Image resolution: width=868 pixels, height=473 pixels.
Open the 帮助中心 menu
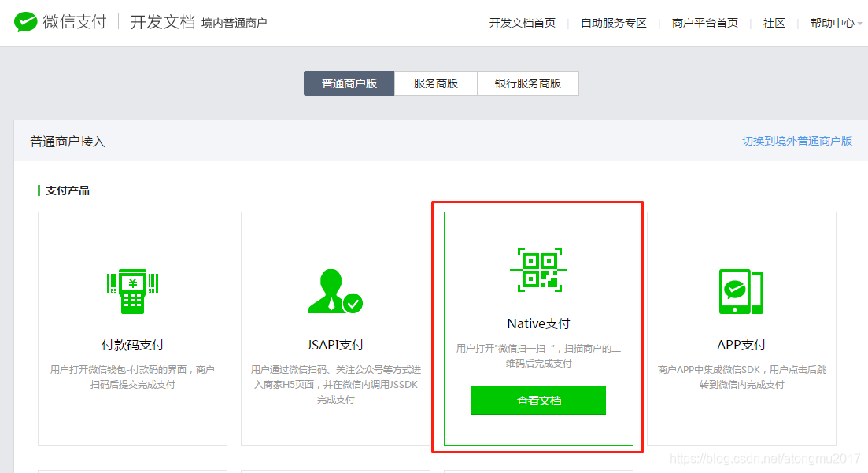pos(833,23)
